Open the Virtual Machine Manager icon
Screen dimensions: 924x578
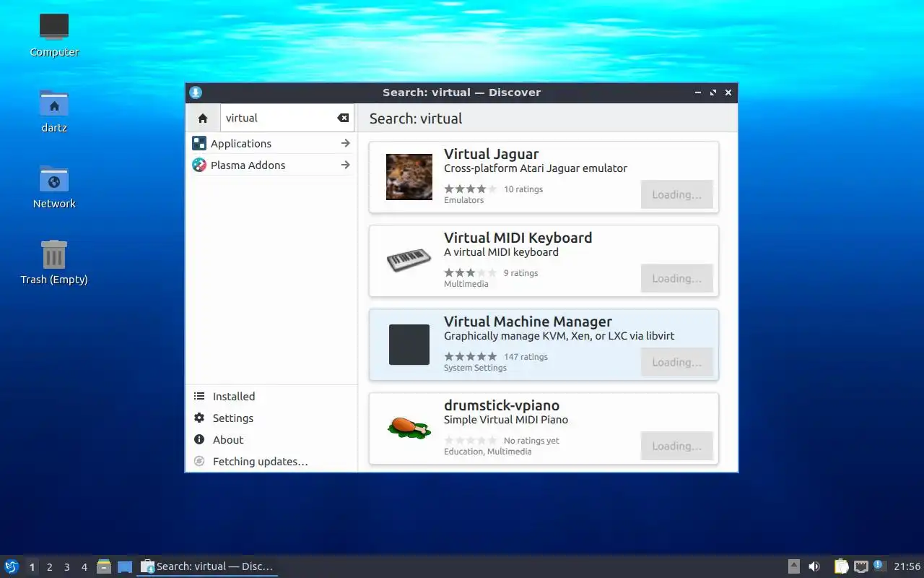click(x=409, y=345)
